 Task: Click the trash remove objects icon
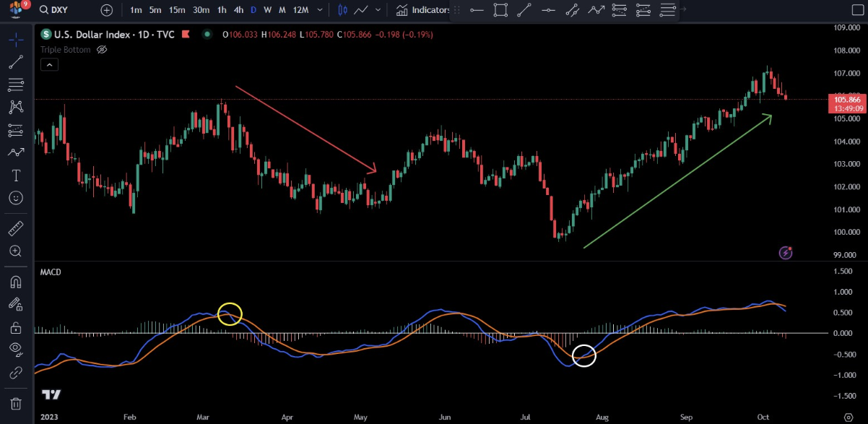click(x=15, y=403)
